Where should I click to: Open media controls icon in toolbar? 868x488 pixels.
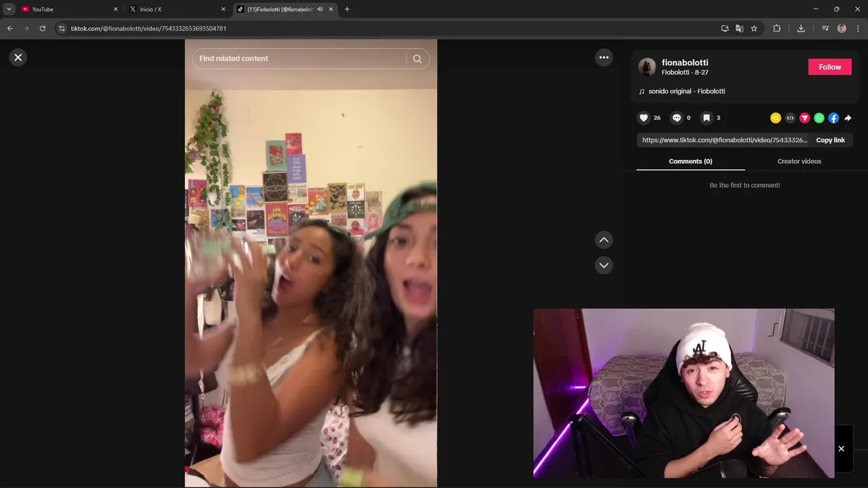[825, 28]
